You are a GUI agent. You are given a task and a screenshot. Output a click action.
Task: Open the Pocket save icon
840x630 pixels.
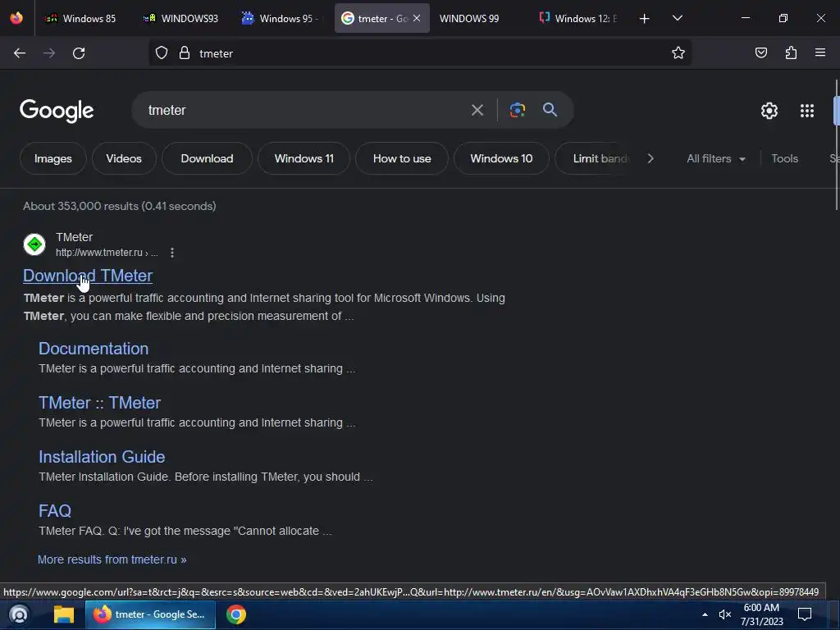(x=760, y=53)
